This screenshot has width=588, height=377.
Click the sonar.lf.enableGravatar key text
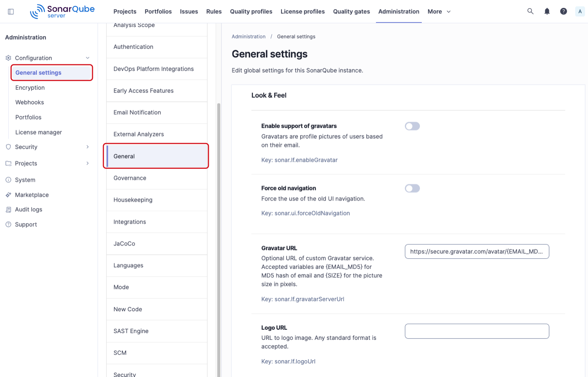click(x=299, y=160)
